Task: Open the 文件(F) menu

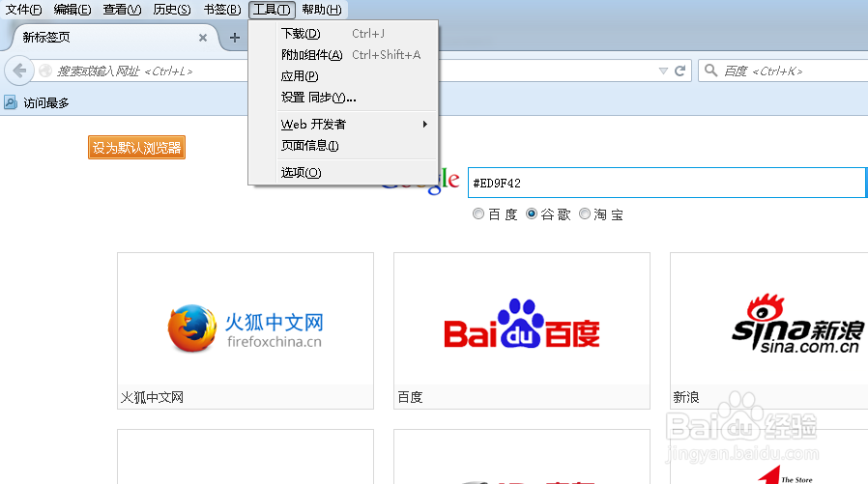Action: 23,10
